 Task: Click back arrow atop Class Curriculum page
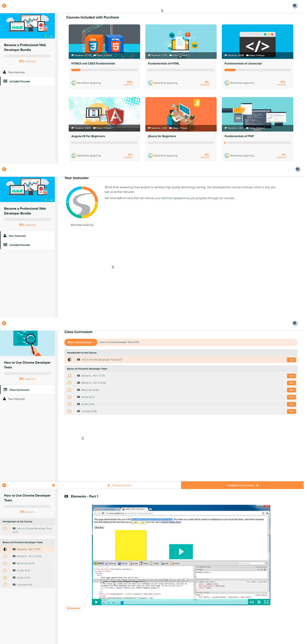[x=4, y=323]
